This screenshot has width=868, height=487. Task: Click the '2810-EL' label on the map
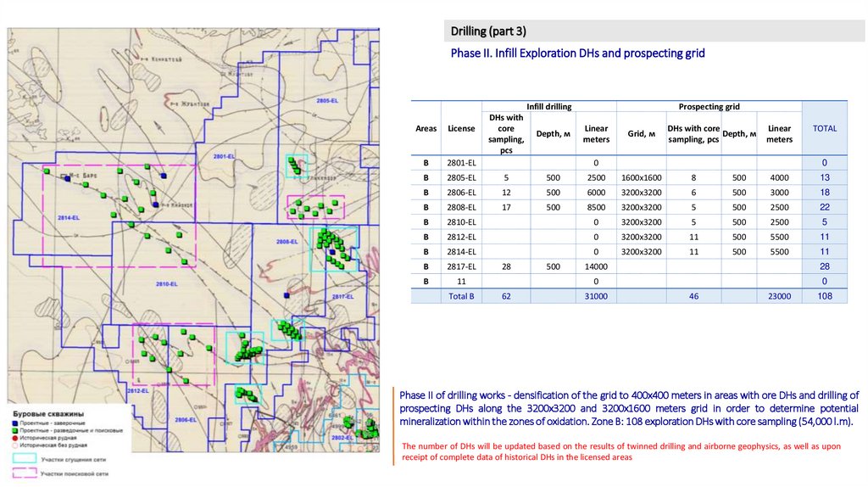(x=167, y=283)
